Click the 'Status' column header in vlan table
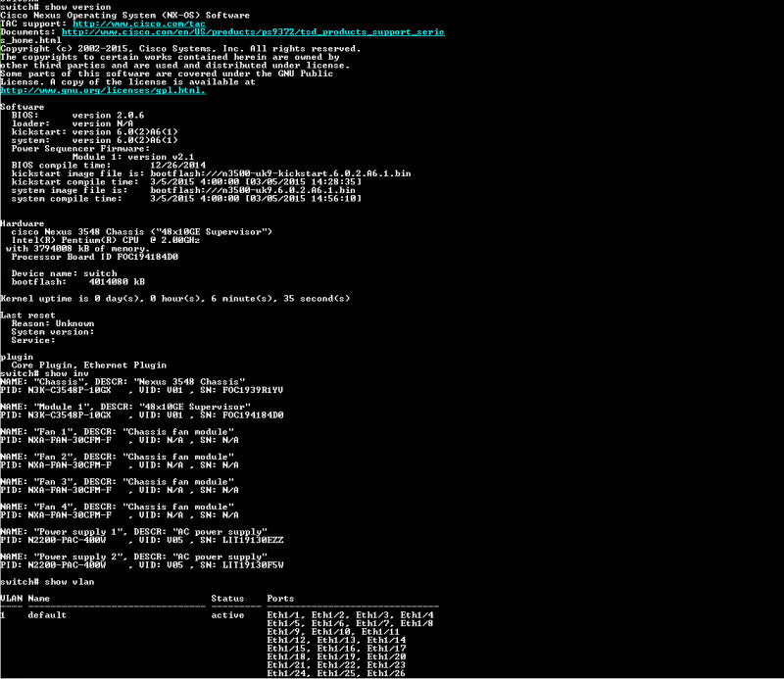Viewport: 784px width, 679px height. [227, 599]
